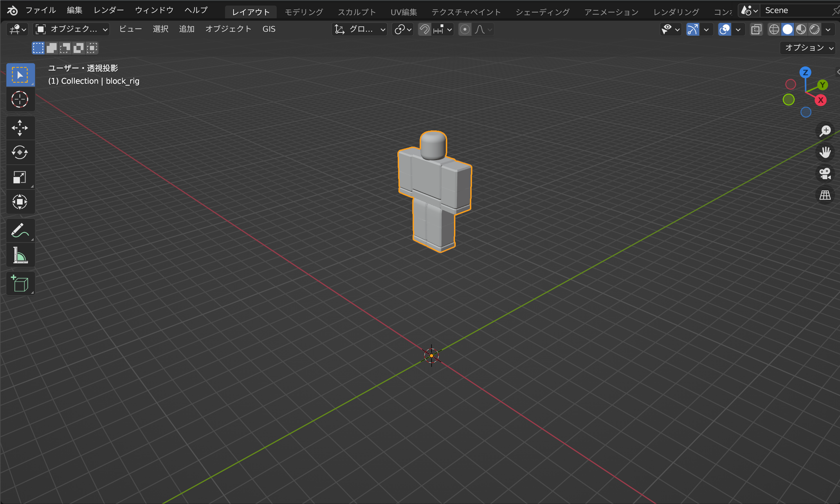Switch to UV編集 workspace tab
Screen dimensions: 840x504
pos(404,12)
